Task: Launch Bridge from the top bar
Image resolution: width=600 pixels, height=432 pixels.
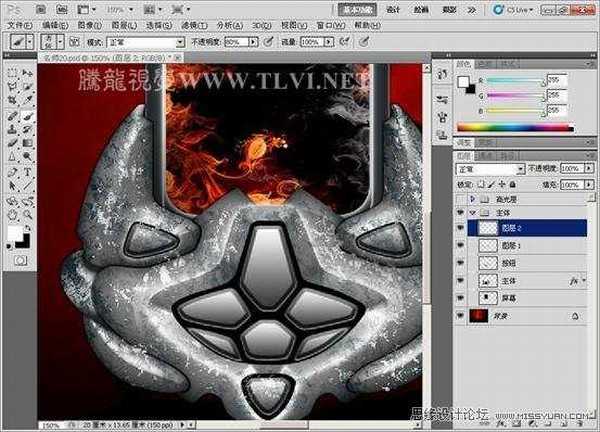Action: pos(41,9)
